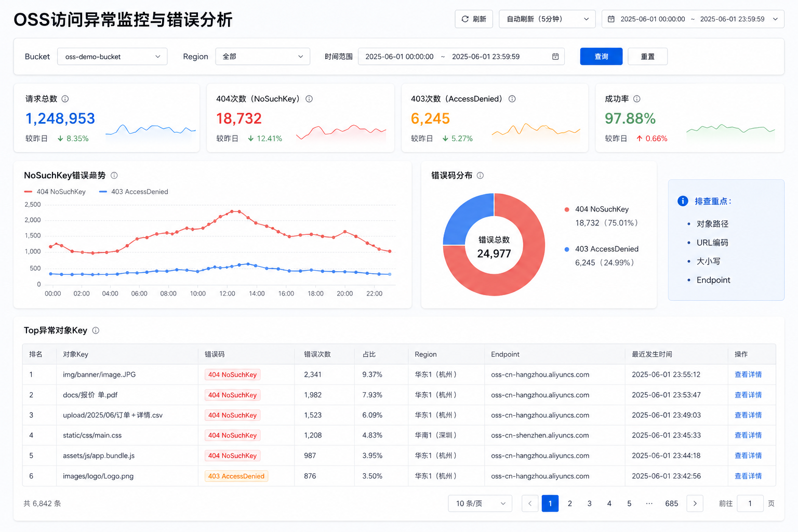Click 华南1 (深圳) region cell
The width and height of the screenshot is (798, 532).
(436, 435)
